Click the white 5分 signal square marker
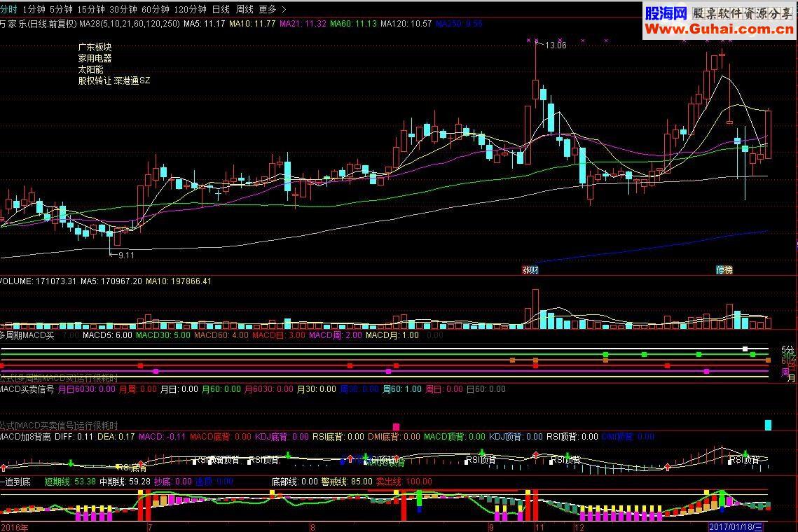This screenshot has height=532, width=798. tap(745, 349)
